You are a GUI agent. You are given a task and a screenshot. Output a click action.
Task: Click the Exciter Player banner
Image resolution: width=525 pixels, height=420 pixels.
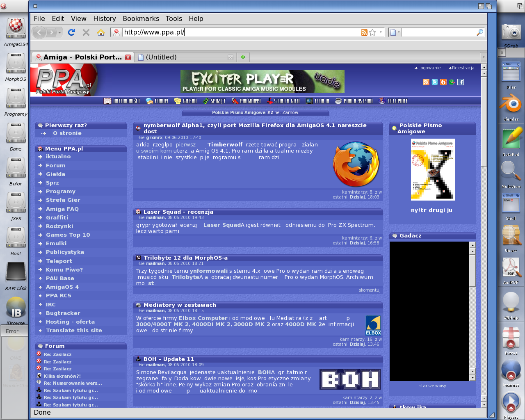pos(262,81)
